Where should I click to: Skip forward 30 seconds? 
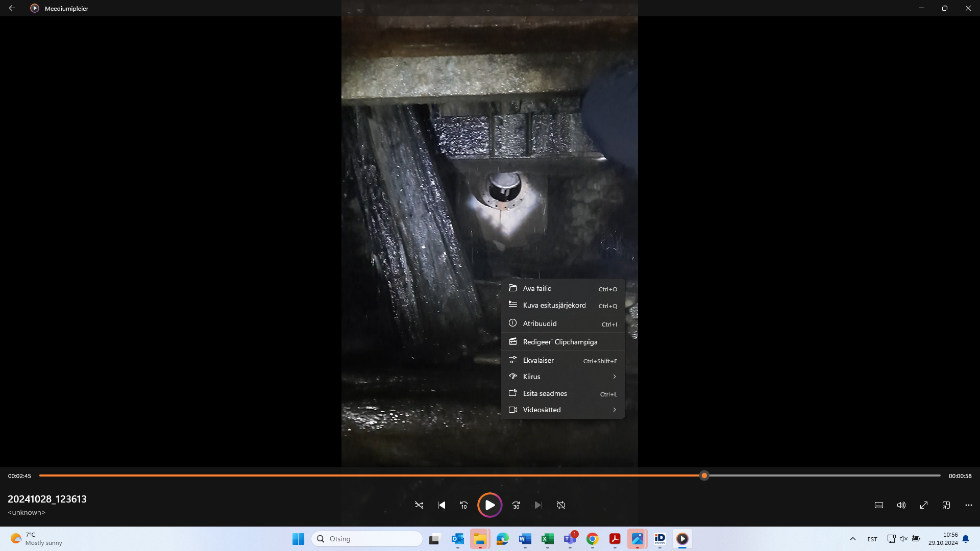click(x=516, y=505)
